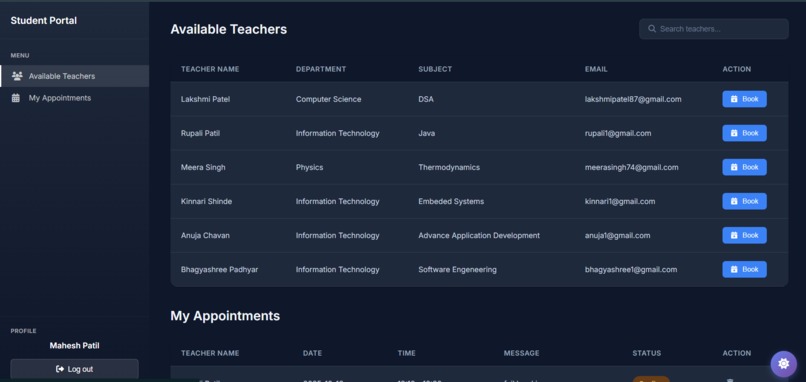Click the Thermodynamics subject cell
The height and width of the screenshot is (382, 806).
pos(449,167)
